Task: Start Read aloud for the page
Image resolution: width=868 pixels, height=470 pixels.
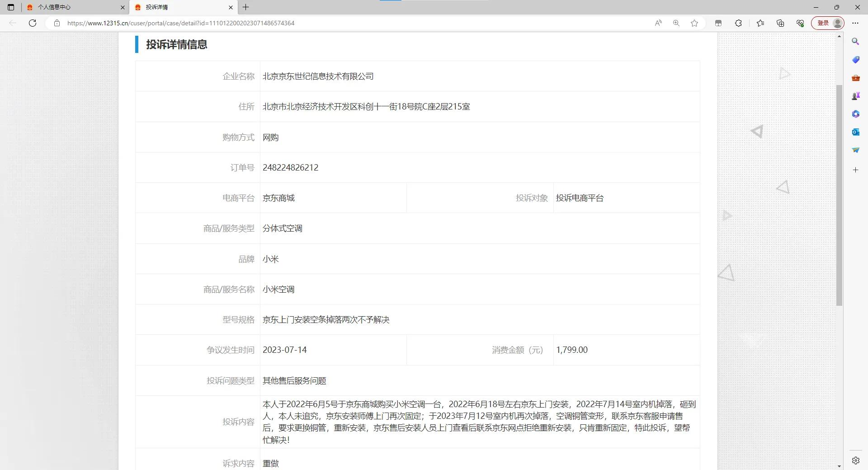Action: 658,23
